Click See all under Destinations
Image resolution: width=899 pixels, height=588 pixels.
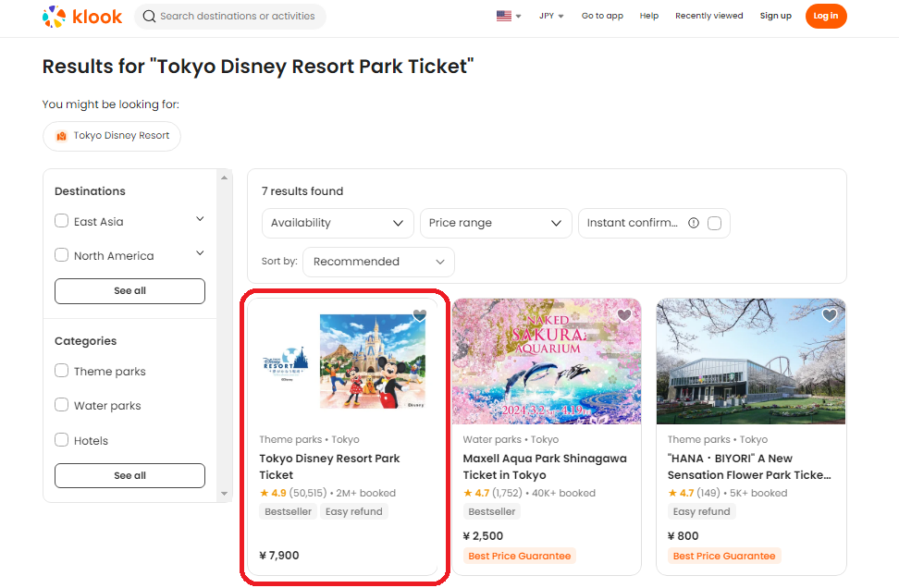coord(129,291)
